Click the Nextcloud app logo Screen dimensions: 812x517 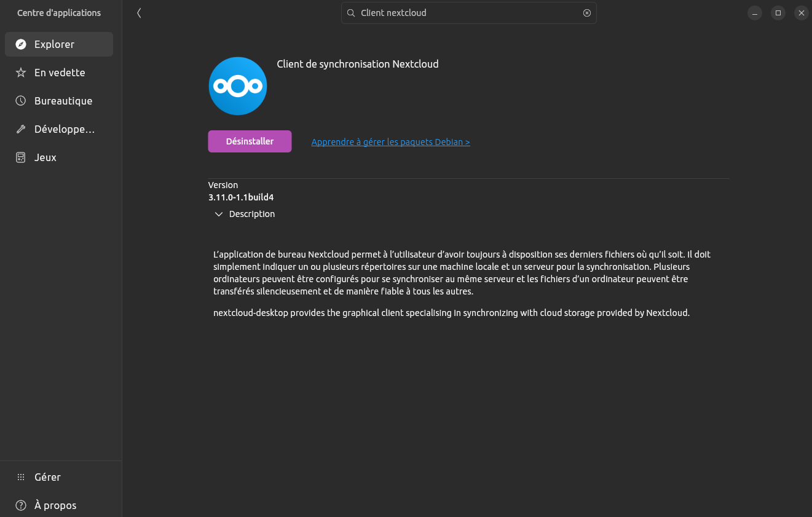[238, 86]
